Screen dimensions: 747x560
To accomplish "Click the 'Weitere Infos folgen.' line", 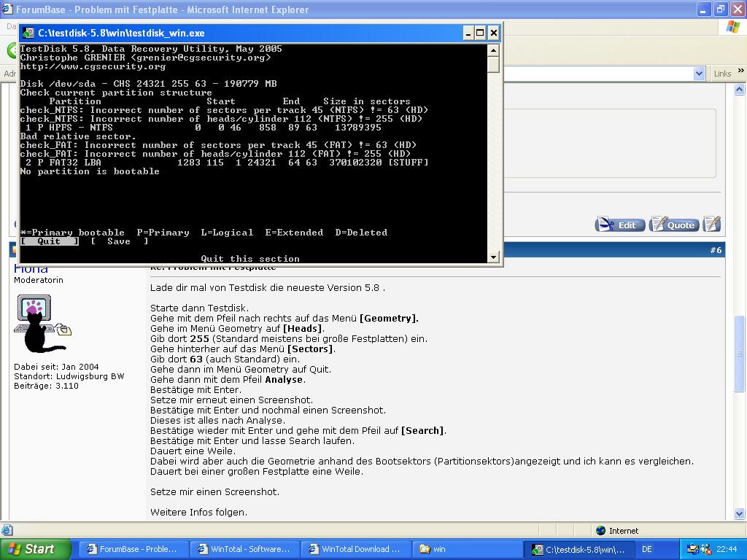I will tap(198, 513).
